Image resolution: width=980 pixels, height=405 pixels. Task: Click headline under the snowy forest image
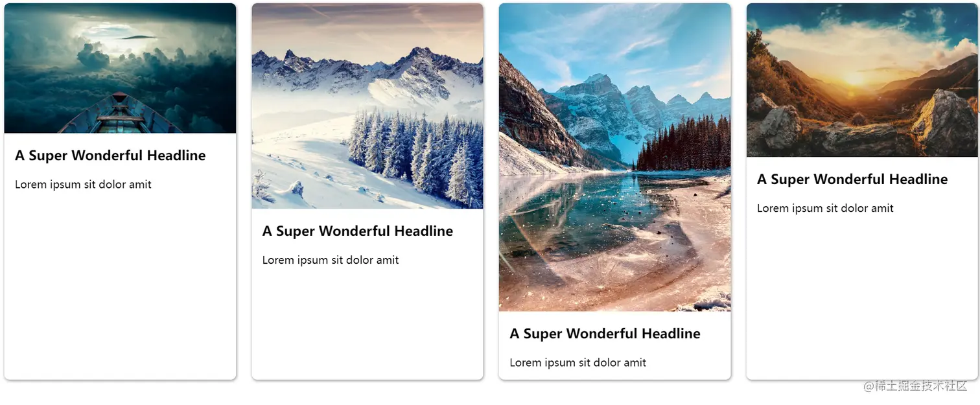358,231
